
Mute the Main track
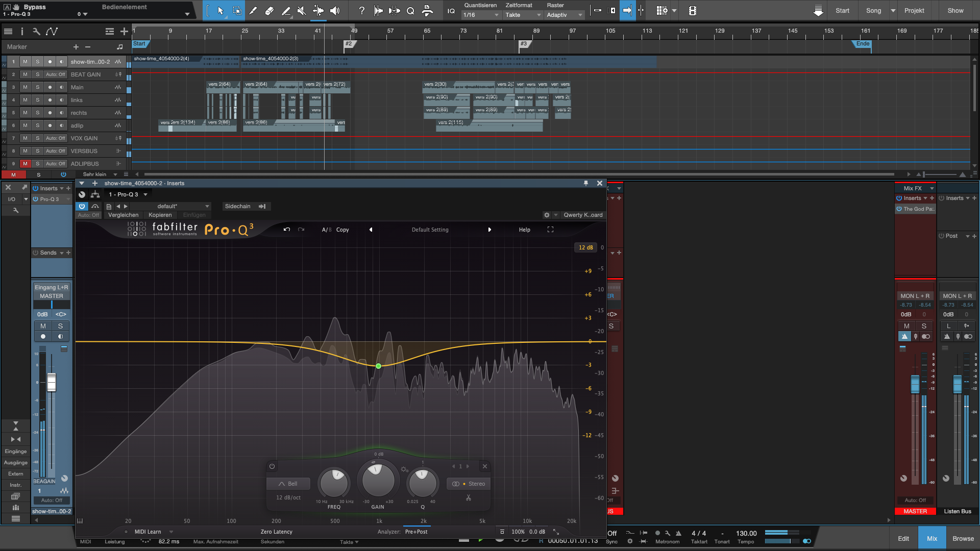coord(25,87)
